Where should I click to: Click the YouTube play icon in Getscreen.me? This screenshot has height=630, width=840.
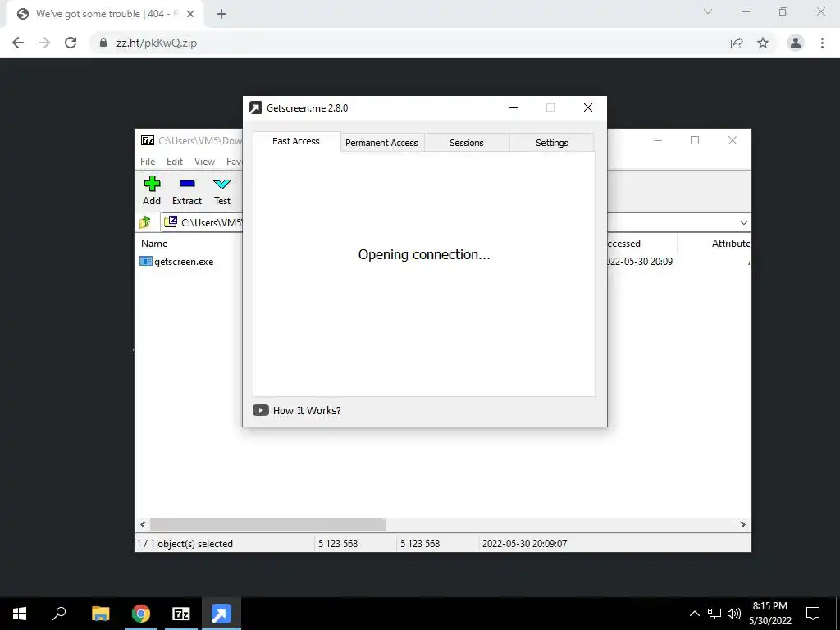tap(260, 410)
